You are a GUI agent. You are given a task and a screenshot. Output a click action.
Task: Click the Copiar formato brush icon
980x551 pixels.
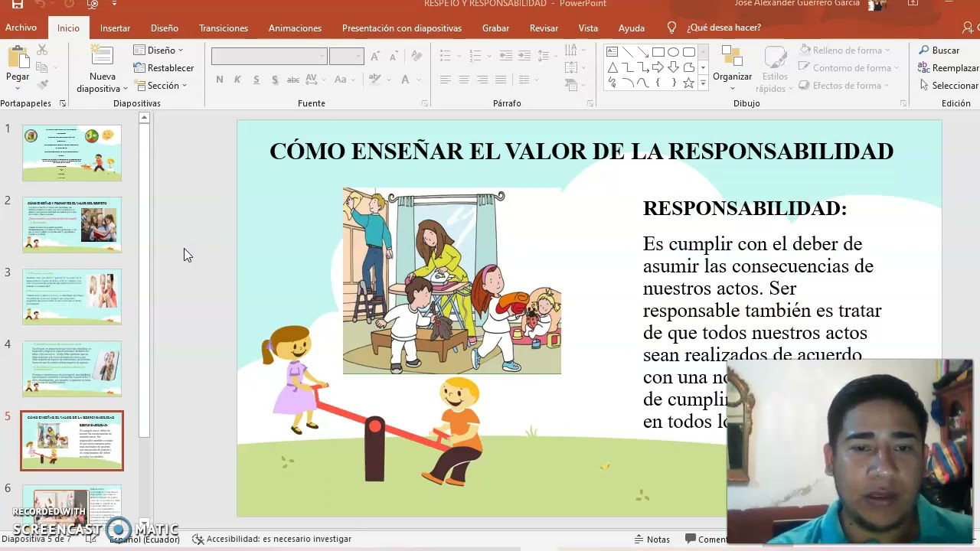coord(42,85)
